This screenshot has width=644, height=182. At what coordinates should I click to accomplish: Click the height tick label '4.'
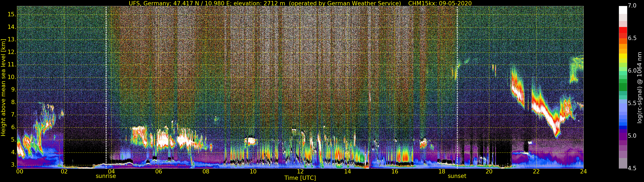tap(14, 152)
